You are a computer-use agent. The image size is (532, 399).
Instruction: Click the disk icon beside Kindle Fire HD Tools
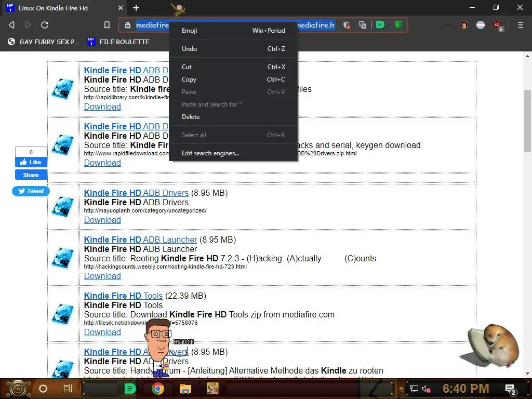[63, 314]
